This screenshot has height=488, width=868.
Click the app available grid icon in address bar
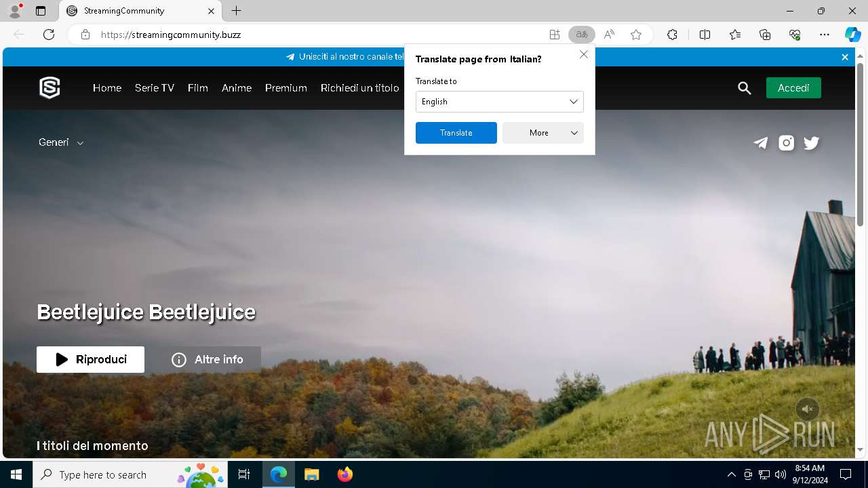click(x=555, y=35)
